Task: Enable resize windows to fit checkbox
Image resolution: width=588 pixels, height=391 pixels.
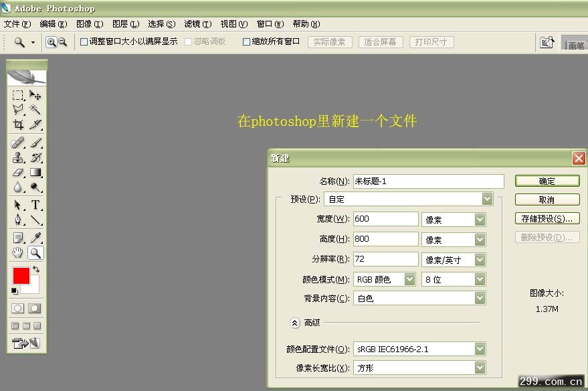Action: 84,42
